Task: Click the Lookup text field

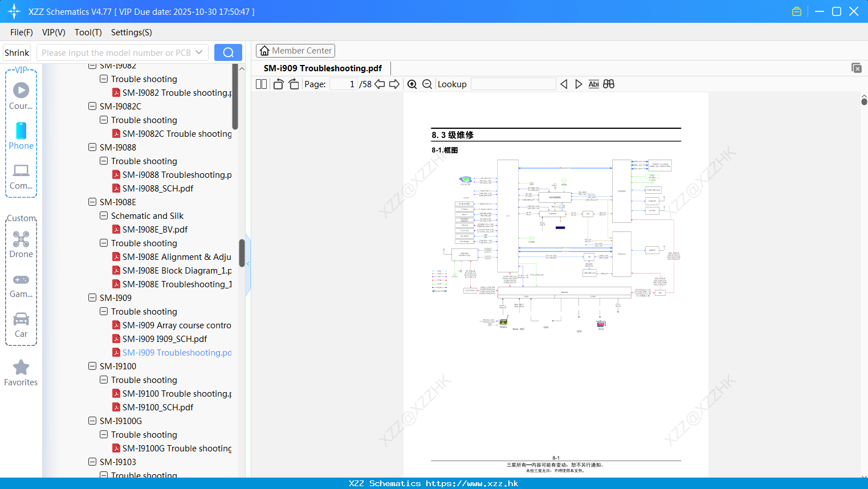Action: click(514, 84)
